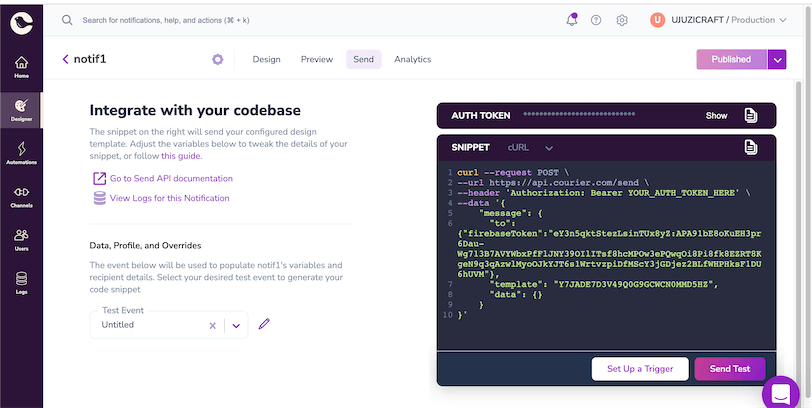Edit the test event with pencil icon
Image resolution: width=812 pixels, height=408 pixels.
[264, 324]
